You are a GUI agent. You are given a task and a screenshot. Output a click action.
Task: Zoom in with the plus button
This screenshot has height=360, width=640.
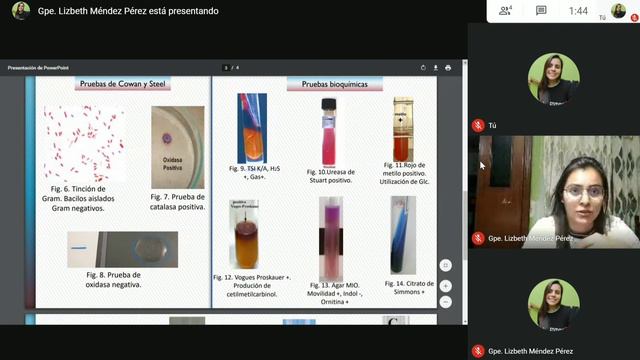pos(446,286)
